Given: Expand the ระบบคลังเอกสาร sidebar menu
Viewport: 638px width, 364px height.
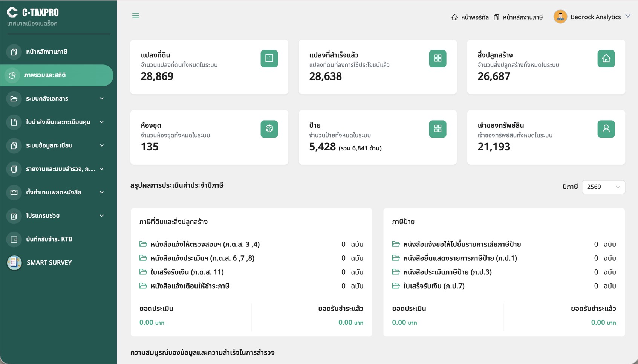Looking at the screenshot, I should [x=57, y=99].
